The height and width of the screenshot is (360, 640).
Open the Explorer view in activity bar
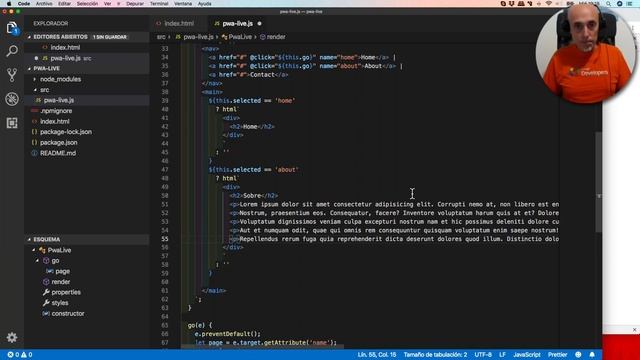12,28
